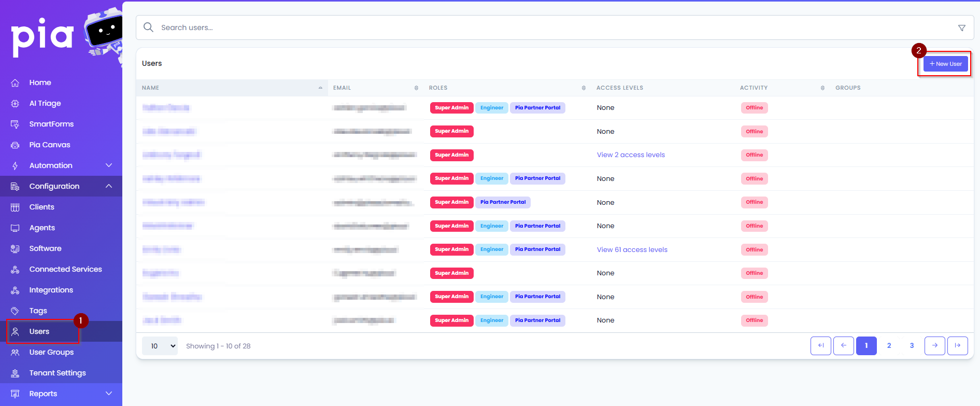Go to page 2 of users

[x=889, y=346]
